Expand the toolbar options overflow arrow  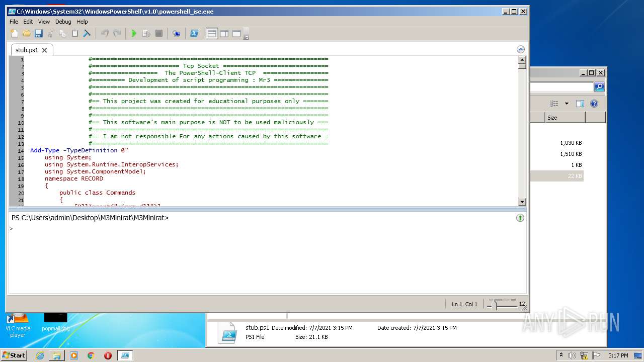(x=246, y=35)
